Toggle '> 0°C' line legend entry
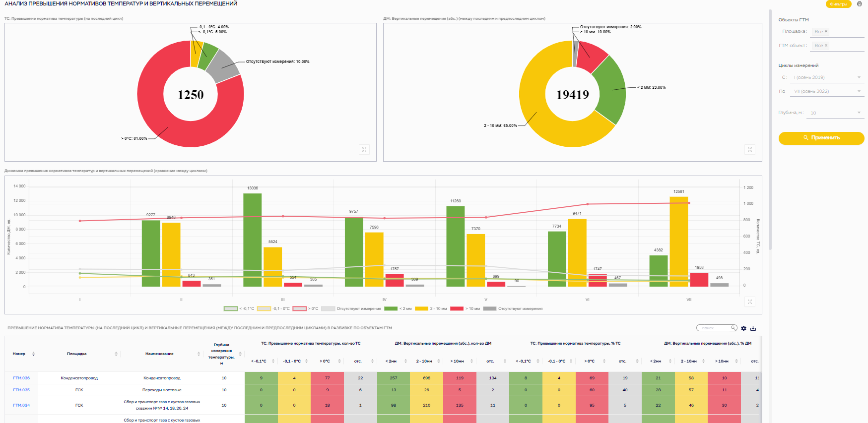Image resolution: width=868 pixels, height=423 pixels. [305, 308]
